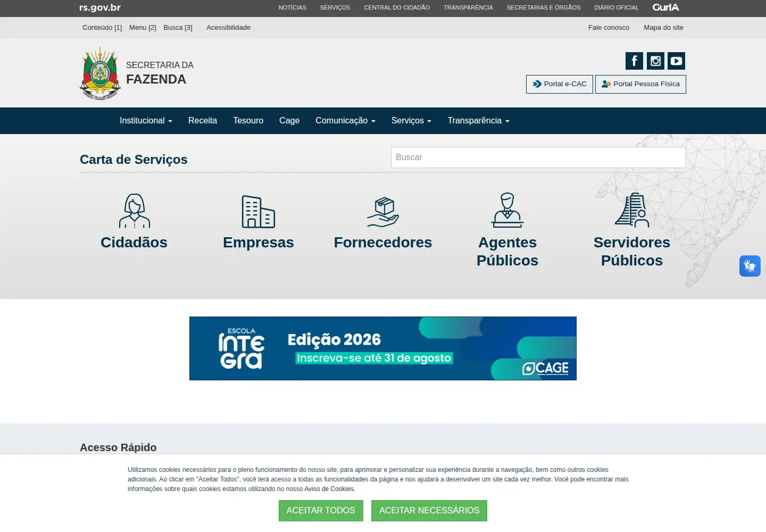Screen dimensions: 766x532
Task: Open the Cidadãos heading link
Action: [x=134, y=243]
